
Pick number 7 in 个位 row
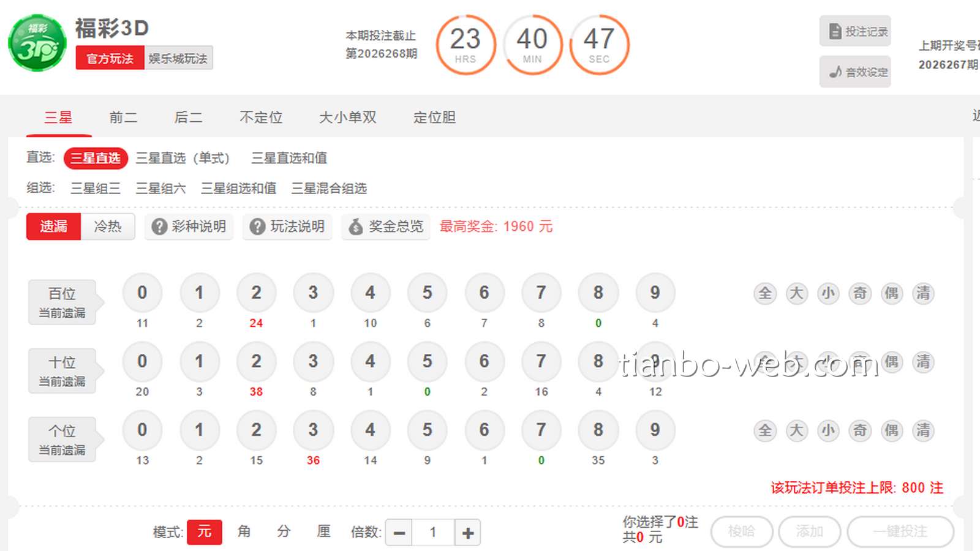(541, 430)
